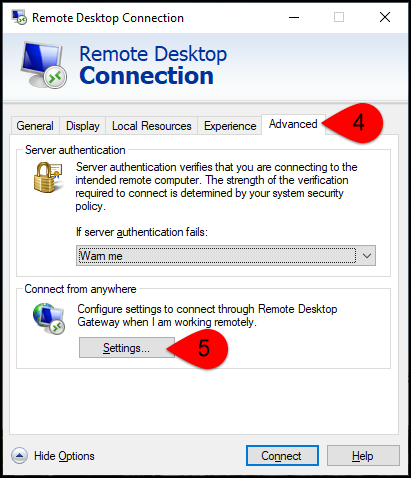Click the red number 4 callout marker

pos(353,123)
